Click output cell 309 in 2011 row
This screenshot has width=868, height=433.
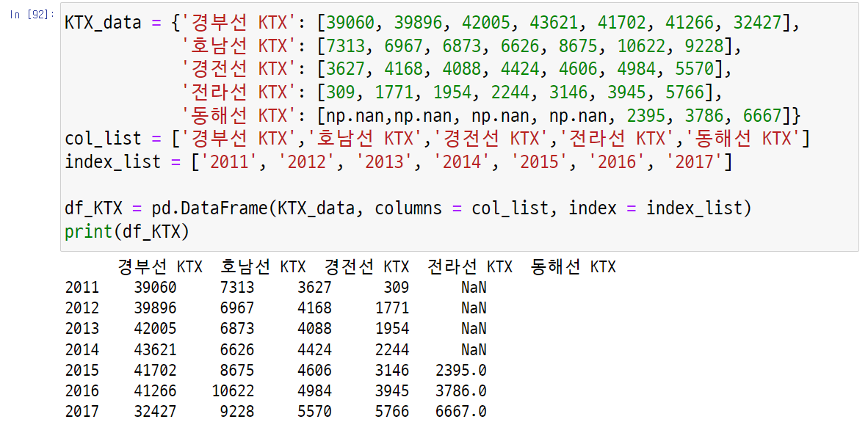(x=397, y=288)
